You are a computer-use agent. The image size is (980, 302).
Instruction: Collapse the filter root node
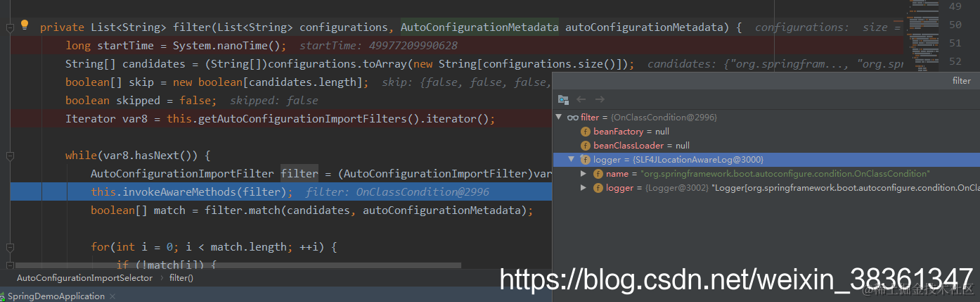[560, 118]
